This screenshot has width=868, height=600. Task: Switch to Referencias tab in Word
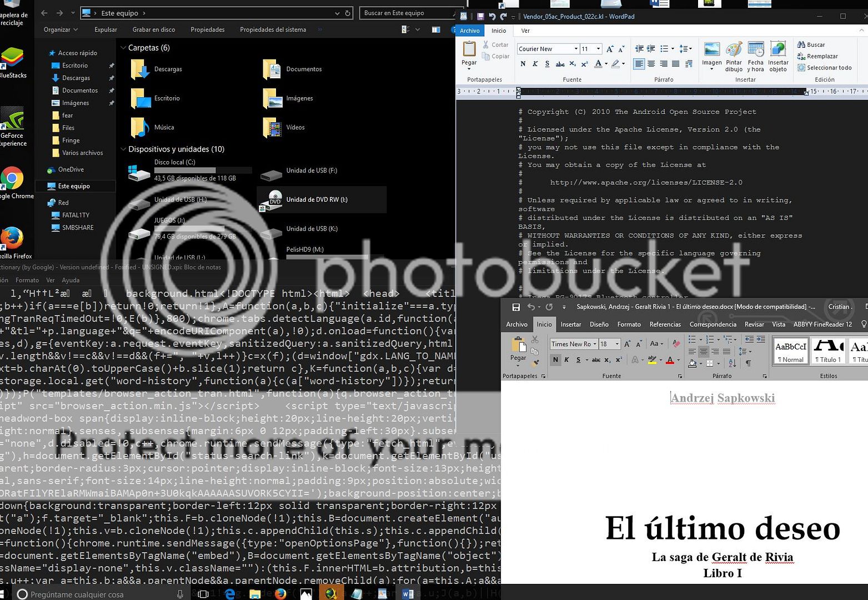coord(665,324)
